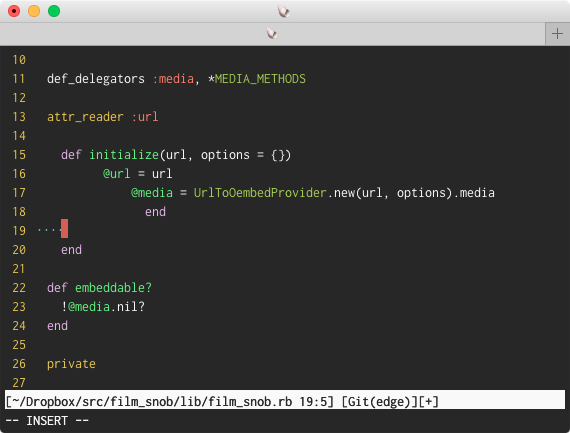Click the :media symbol on line 11
The image size is (570, 433).
click(x=173, y=79)
